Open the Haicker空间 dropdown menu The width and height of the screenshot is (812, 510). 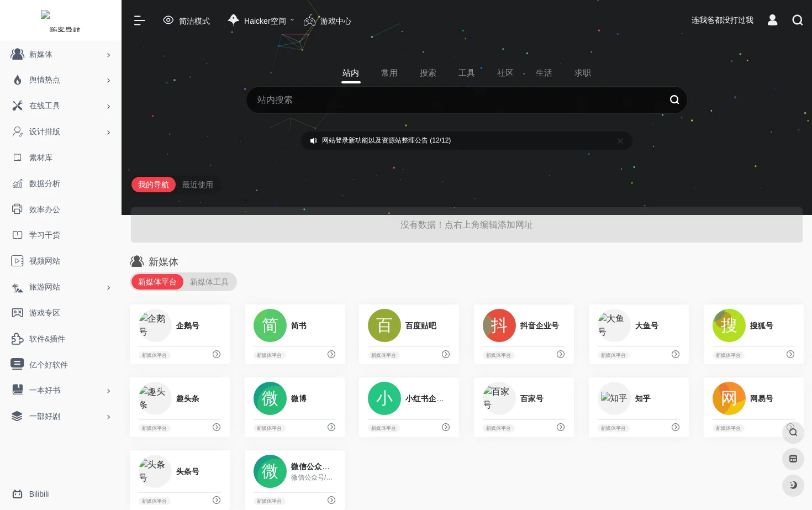pos(261,20)
